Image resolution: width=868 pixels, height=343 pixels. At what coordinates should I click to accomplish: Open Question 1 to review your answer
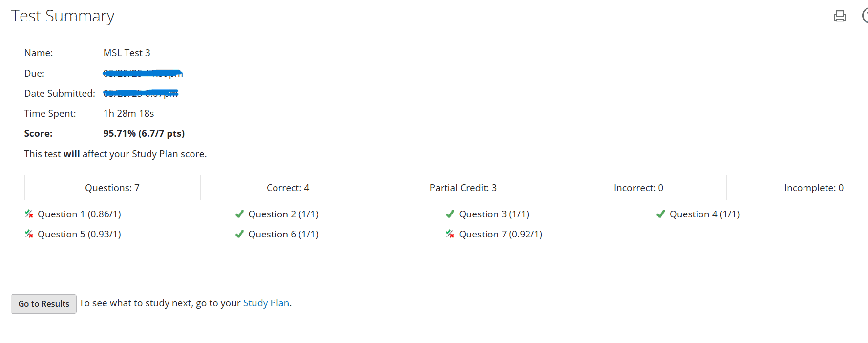point(61,214)
